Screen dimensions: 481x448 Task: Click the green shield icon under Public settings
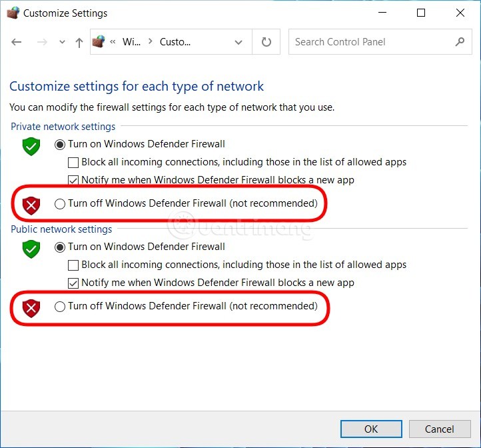point(31,249)
